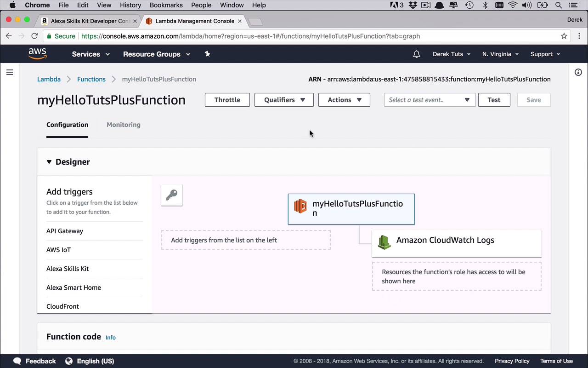Click the Wi-Fi icon in the menu bar
This screenshot has width=588, height=368.
[x=513, y=5]
